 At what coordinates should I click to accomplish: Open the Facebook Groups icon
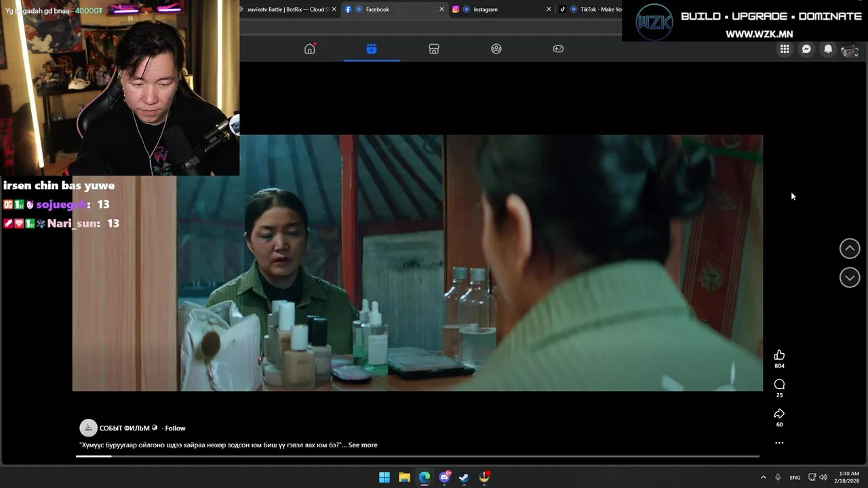tap(496, 49)
